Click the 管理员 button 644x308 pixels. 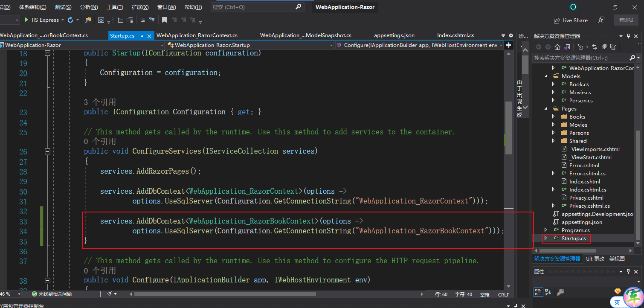point(626,20)
